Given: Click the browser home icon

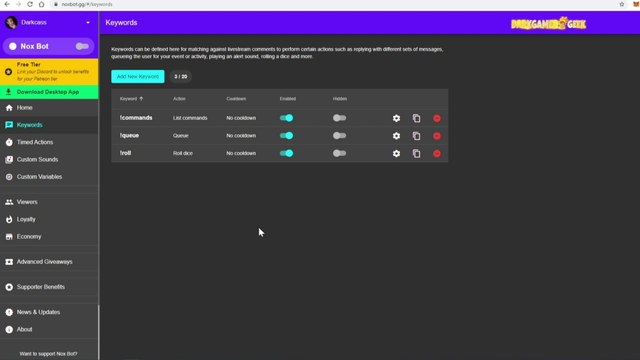Looking at the screenshot, I should 41,4.
